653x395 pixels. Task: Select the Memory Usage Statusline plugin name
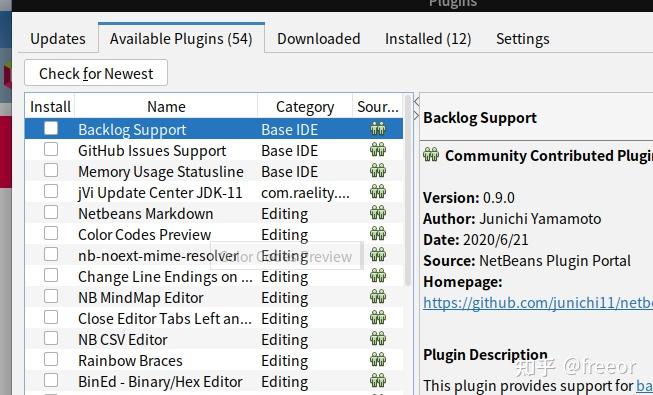(x=161, y=172)
